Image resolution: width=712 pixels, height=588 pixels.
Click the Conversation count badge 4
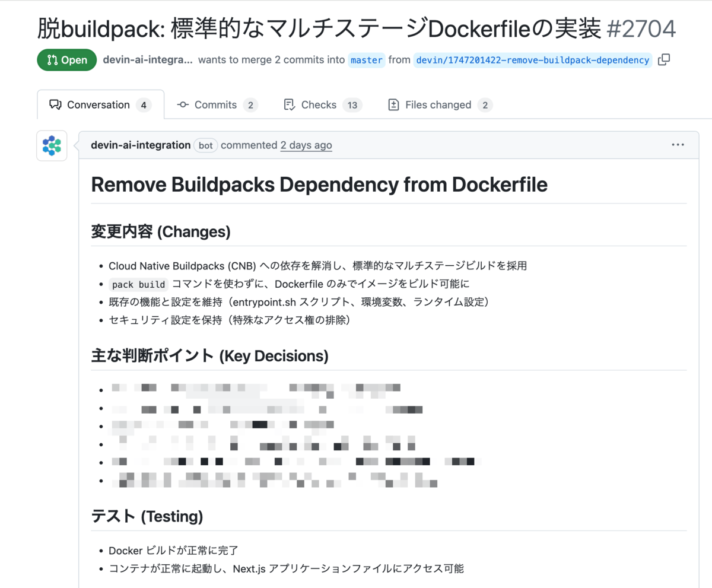click(x=143, y=105)
